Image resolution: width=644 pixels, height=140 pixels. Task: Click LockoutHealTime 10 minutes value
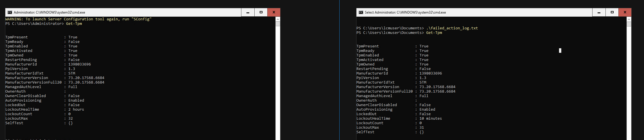pos(431,119)
